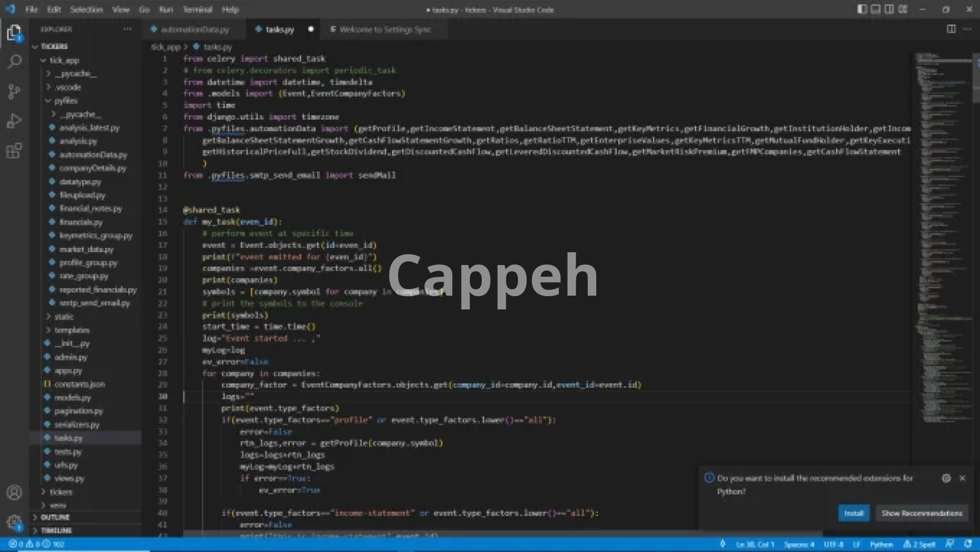Split the editor right
The width and height of the screenshot is (980, 552).
coord(951,29)
